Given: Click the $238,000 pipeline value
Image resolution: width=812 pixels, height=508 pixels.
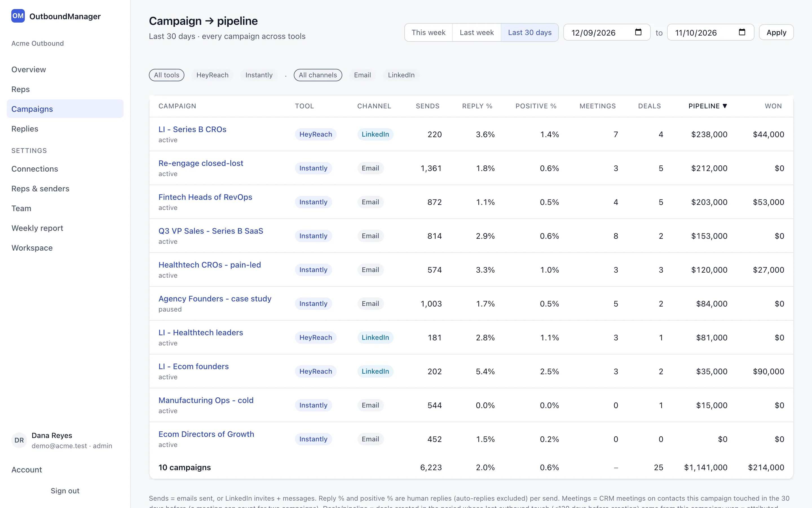Looking at the screenshot, I should point(709,134).
